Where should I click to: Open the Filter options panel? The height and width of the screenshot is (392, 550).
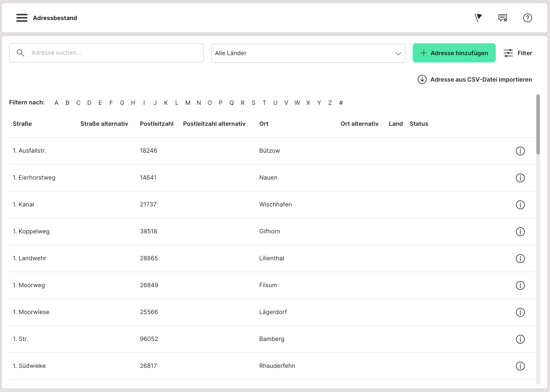click(x=518, y=53)
